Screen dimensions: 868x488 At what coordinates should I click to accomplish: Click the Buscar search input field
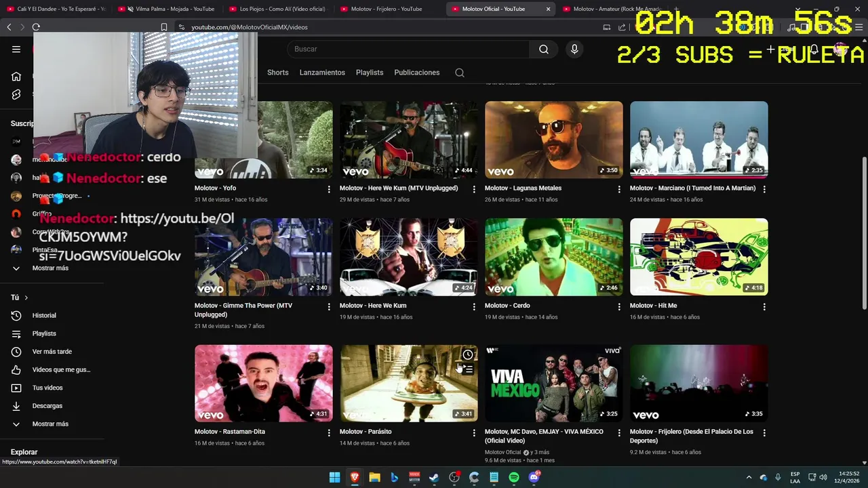pyautogui.click(x=408, y=49)
